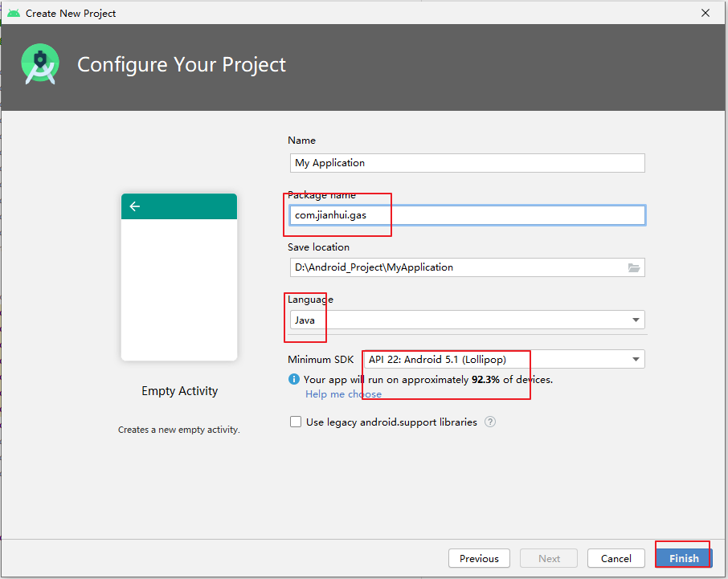Select the Empty Activity template thumbnail
Image resolution: width=728 pixels, height=579 pixels.
pos(179,277)
